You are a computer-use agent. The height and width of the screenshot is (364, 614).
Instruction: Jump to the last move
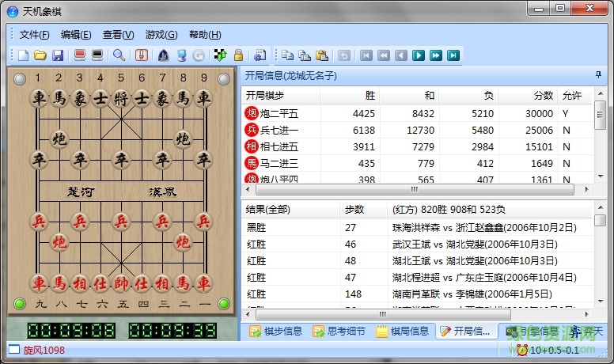(453, 55)
